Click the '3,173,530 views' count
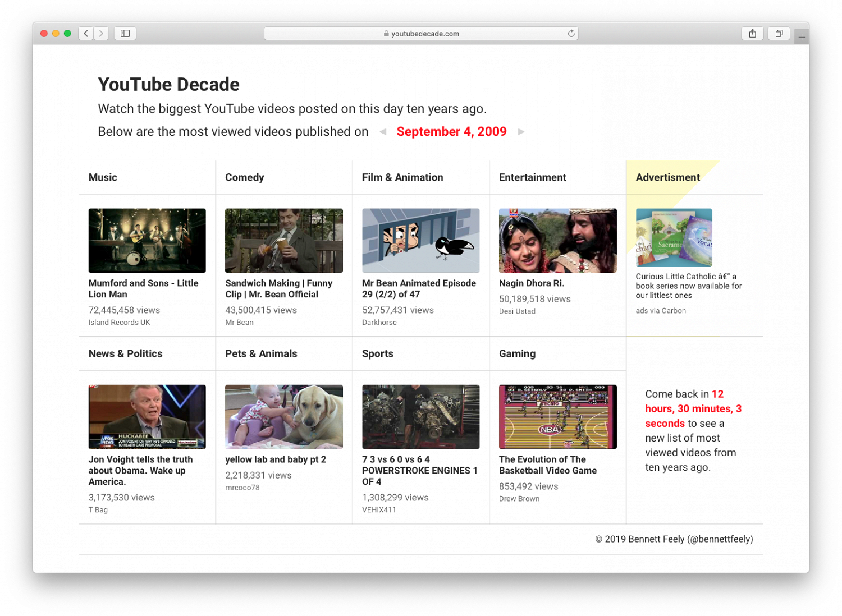Screen dimensions: 842x616 (x=122, y=498)
